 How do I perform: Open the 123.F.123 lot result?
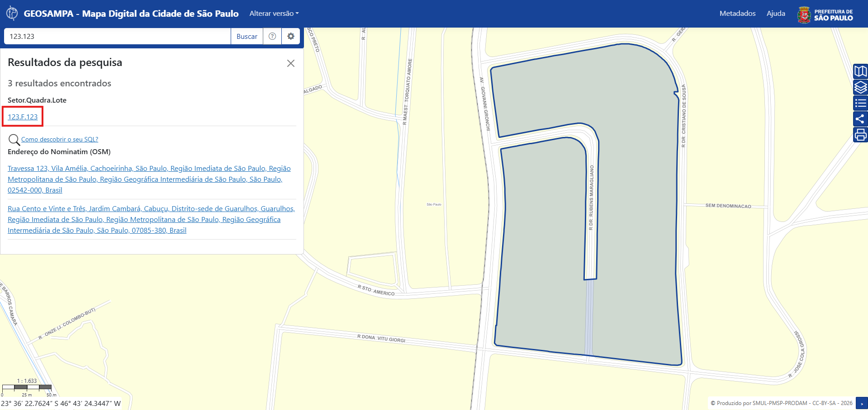point(23,117)
